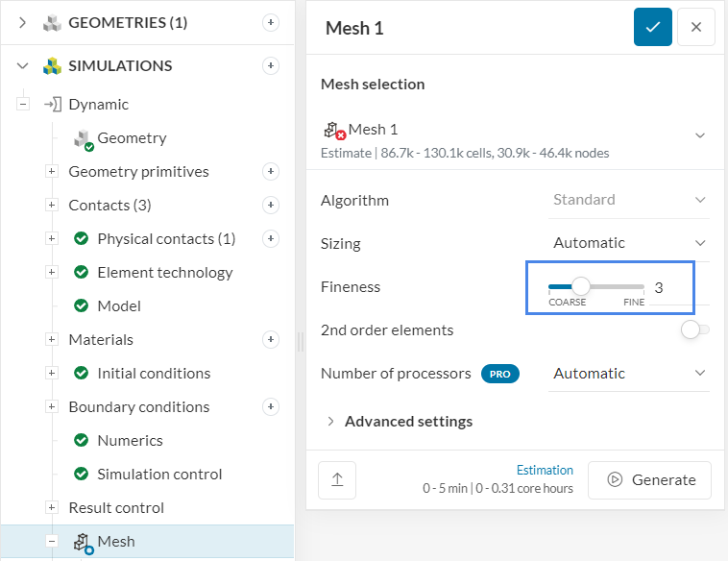Screen dimensions: 728x561
Task: Select Numerics in the simulation tree
Action: (130, 441)
